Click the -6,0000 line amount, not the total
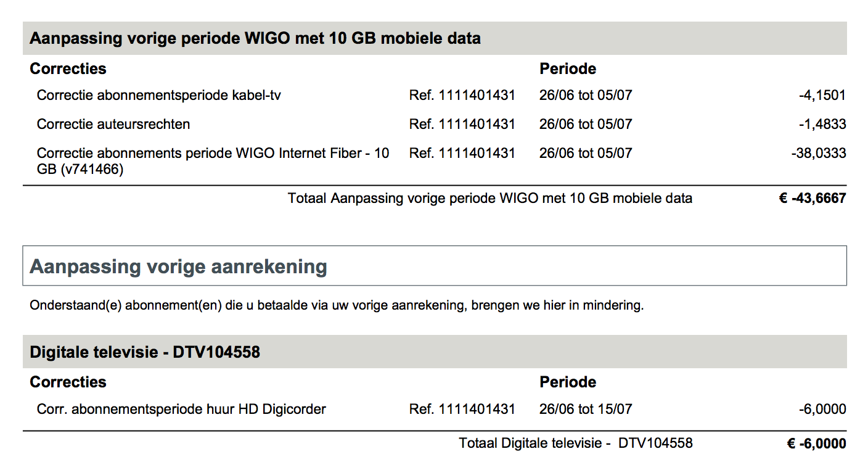The height and width of the screenshot is (470, 868). [x=822, y=409]
